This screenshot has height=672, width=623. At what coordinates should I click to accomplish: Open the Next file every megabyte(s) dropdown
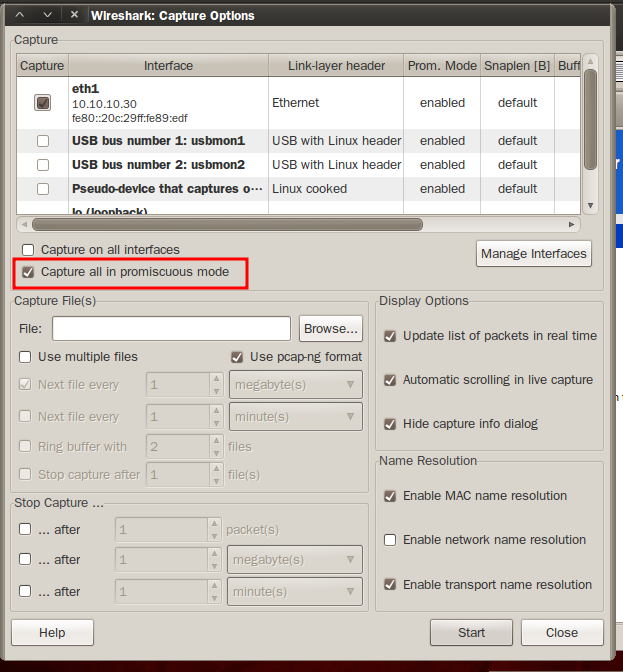[296, 385]
